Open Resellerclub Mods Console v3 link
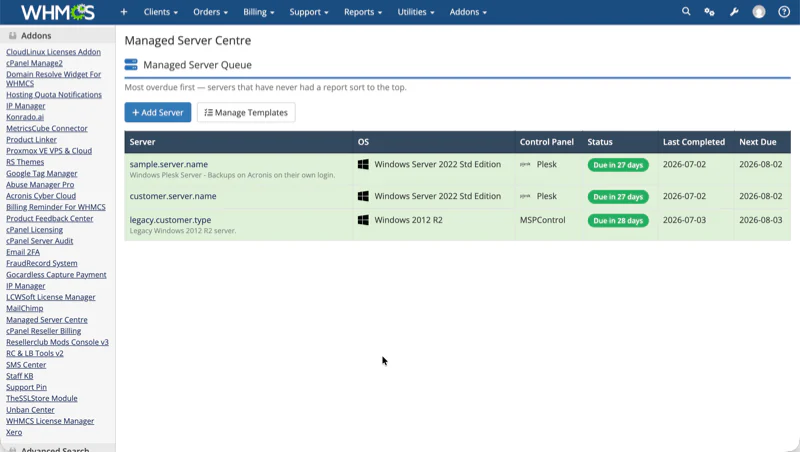Screen dimensions: 800x452 [x=57, y=342]
